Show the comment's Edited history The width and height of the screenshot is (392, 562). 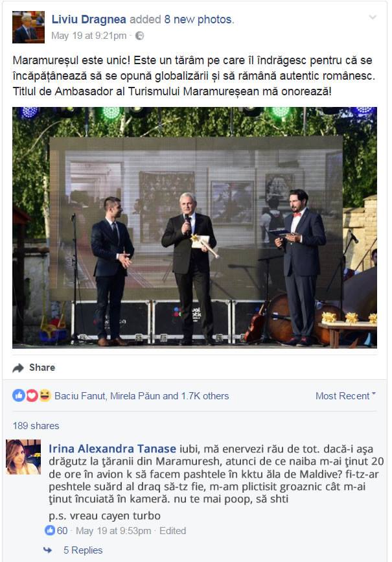[173, 530]
